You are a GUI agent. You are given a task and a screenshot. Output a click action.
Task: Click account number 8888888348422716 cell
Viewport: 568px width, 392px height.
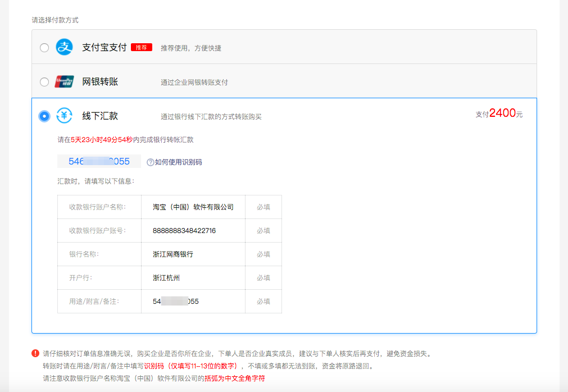[x=193, y=231]
